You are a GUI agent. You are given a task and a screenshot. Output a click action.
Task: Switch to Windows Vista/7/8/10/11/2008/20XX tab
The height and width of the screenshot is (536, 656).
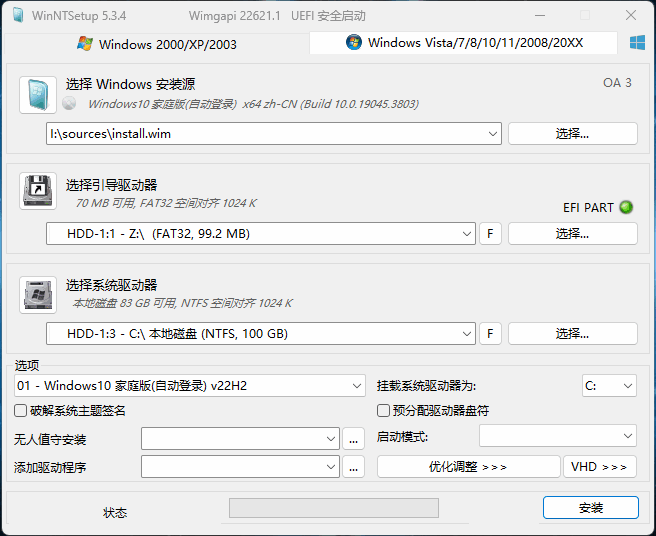point(464,43)
